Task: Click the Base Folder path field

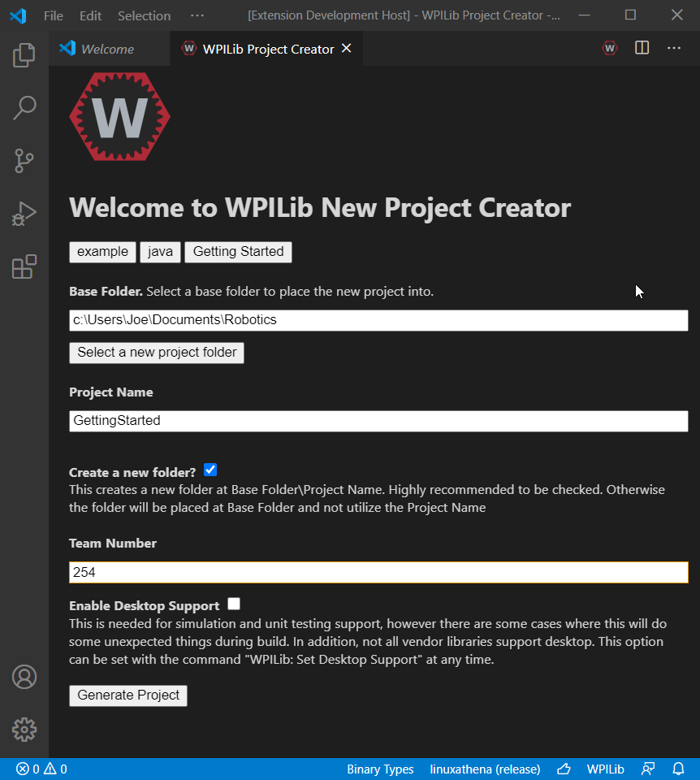Action: (378, 320)
